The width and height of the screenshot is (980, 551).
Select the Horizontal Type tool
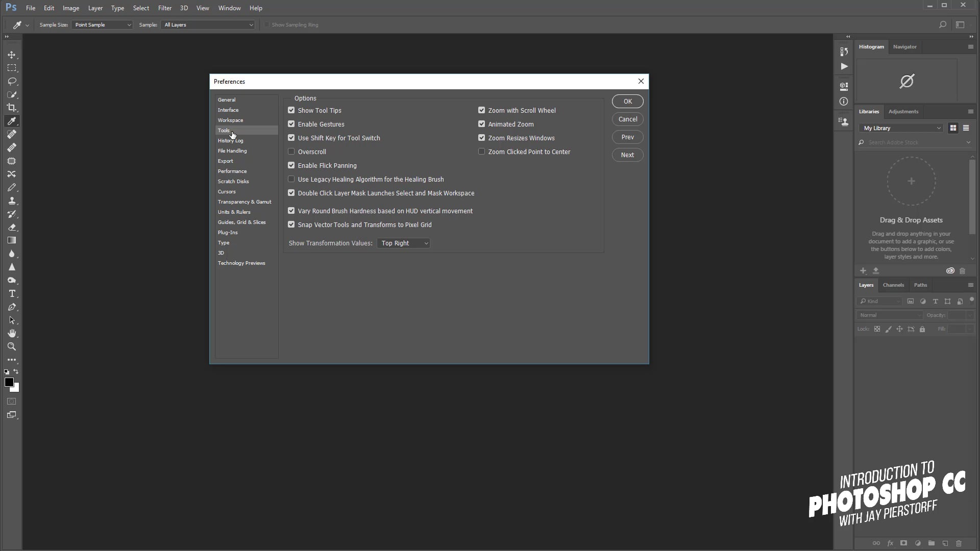[x=11, y=293]
